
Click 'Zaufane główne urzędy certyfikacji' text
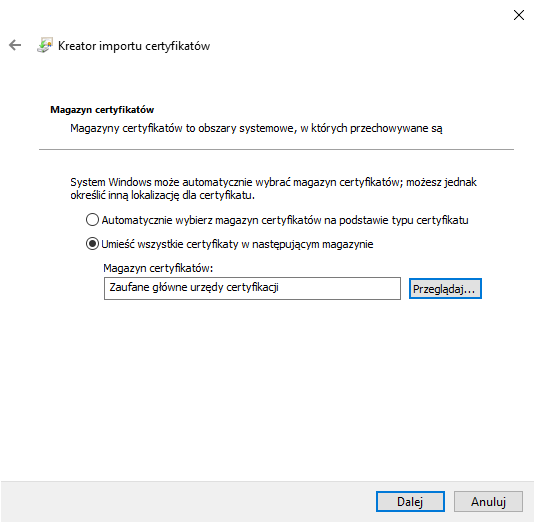tap(194, 287)
